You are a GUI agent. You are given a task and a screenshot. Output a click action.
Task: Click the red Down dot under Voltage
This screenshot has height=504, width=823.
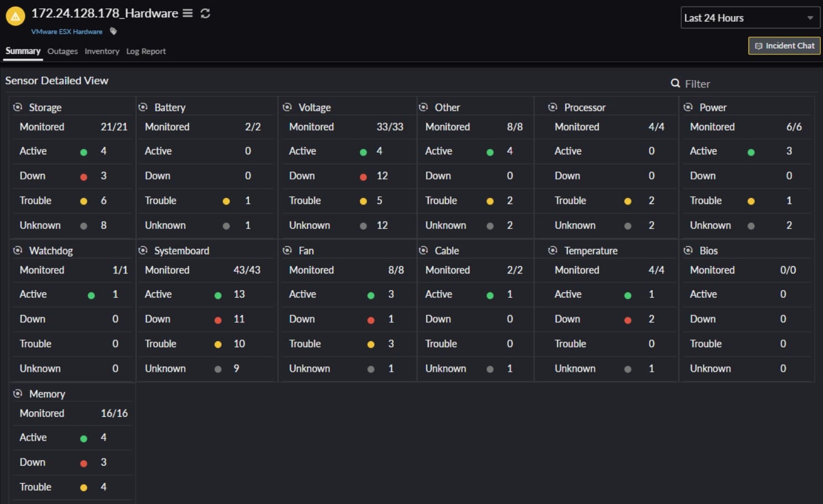(363, 177)
